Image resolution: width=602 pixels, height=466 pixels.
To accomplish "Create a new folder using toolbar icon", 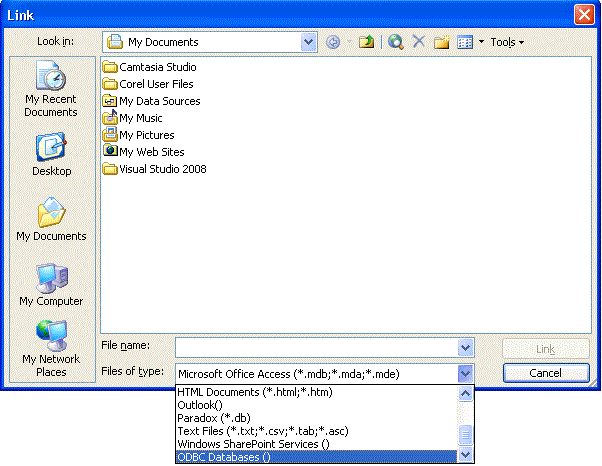I will (x=441, y=42).
